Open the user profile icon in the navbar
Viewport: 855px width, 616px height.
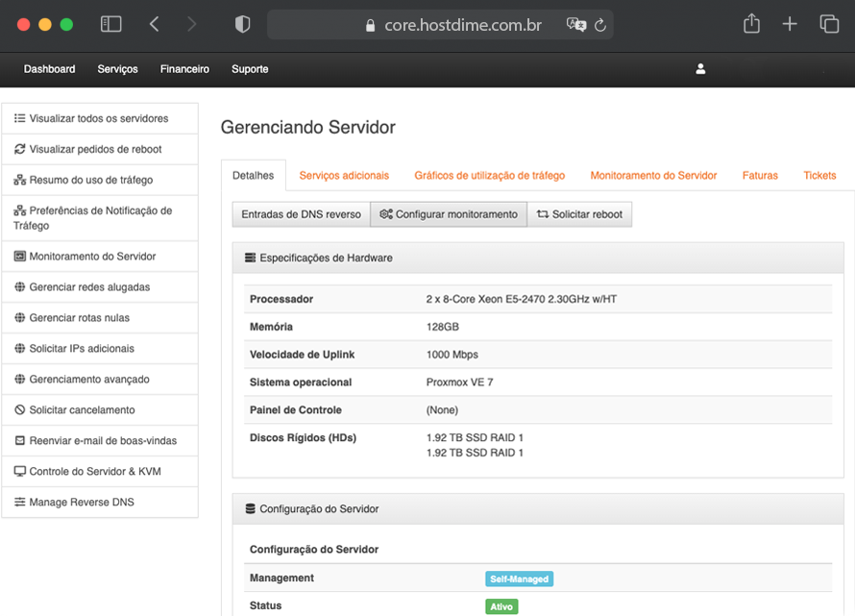pyautogui.click(x=700, y=68)
